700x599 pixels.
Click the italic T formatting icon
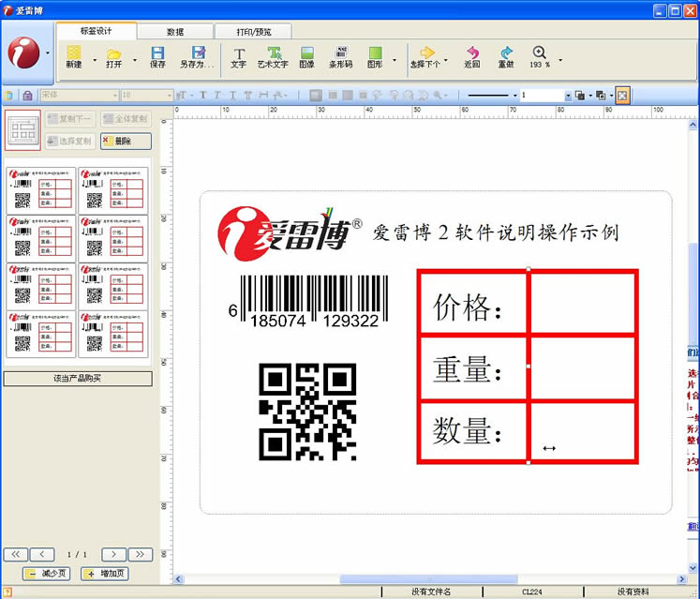(217, 95)
